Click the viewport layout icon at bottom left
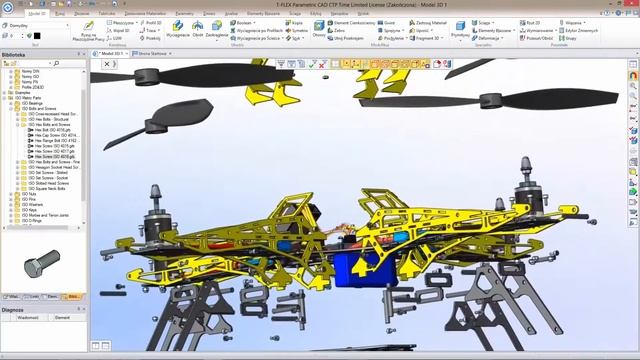Image resolution: width=640 pixels, height=360 pixels. (x=96, y=346)
